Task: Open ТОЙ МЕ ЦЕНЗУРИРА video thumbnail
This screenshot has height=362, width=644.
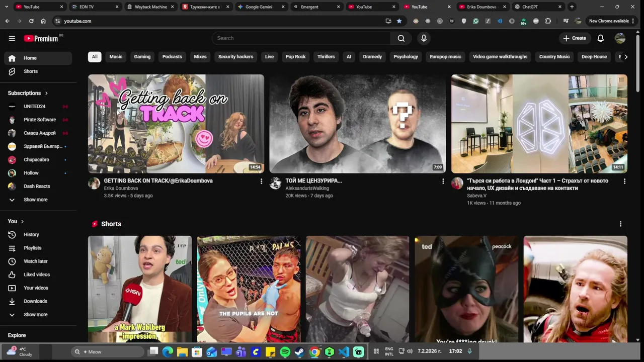Action: [358, 124]
